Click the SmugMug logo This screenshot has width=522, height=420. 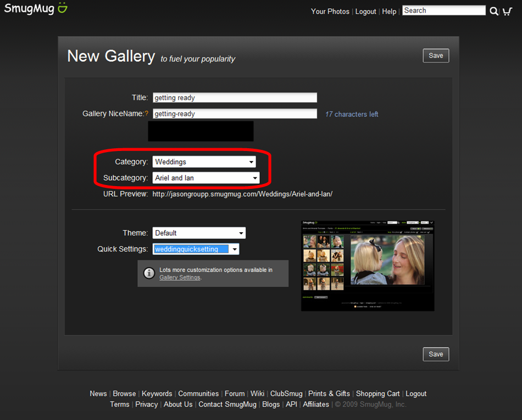point(36,8)
